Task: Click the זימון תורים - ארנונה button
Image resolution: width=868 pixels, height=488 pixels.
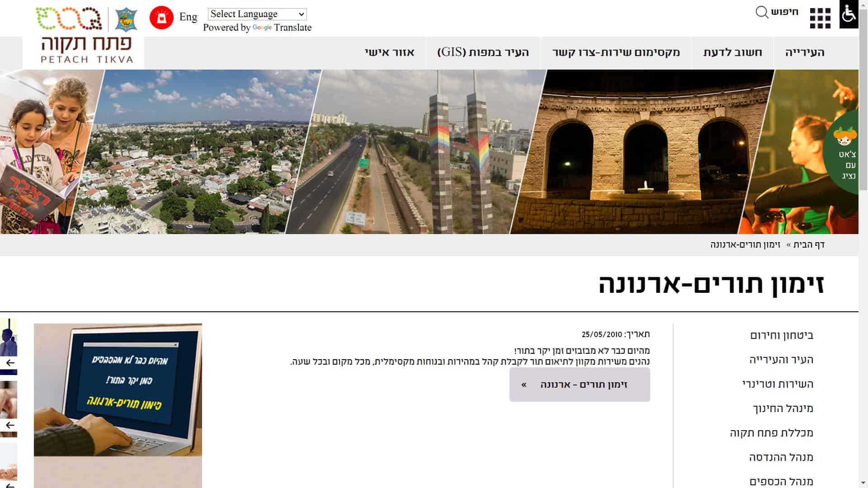Action: [x=580, y=385]
